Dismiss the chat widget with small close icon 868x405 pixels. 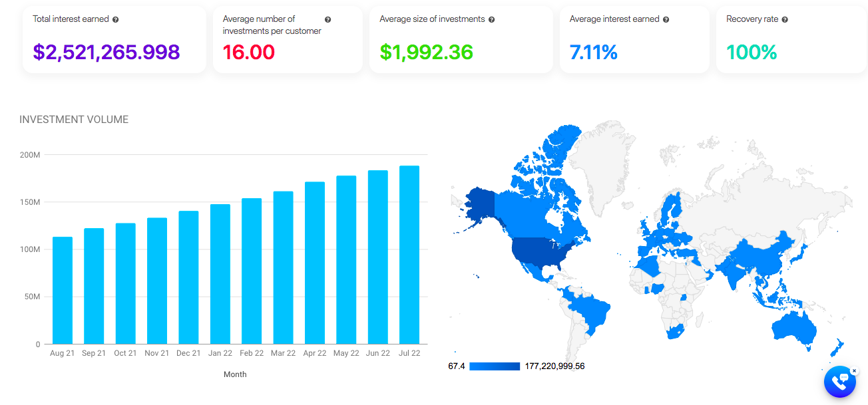(854, 370)
